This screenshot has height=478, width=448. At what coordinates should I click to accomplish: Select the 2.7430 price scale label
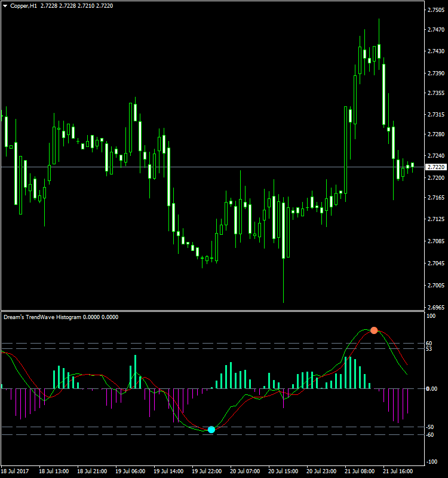pos(436,51)
